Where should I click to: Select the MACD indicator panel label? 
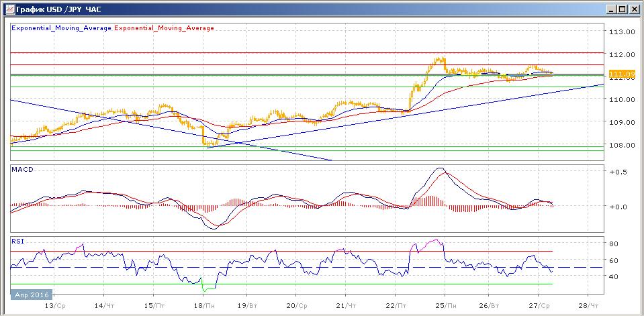coord(21,170)
